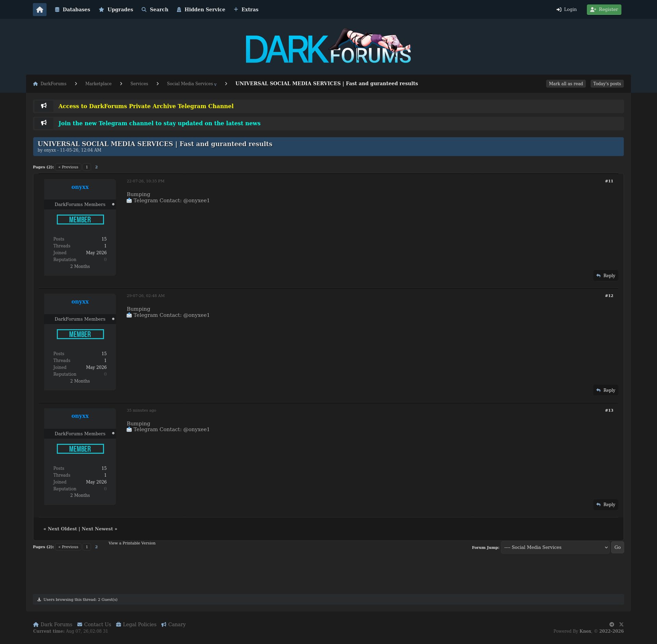Click the users browsing thread icon

[x=39, y=600]
